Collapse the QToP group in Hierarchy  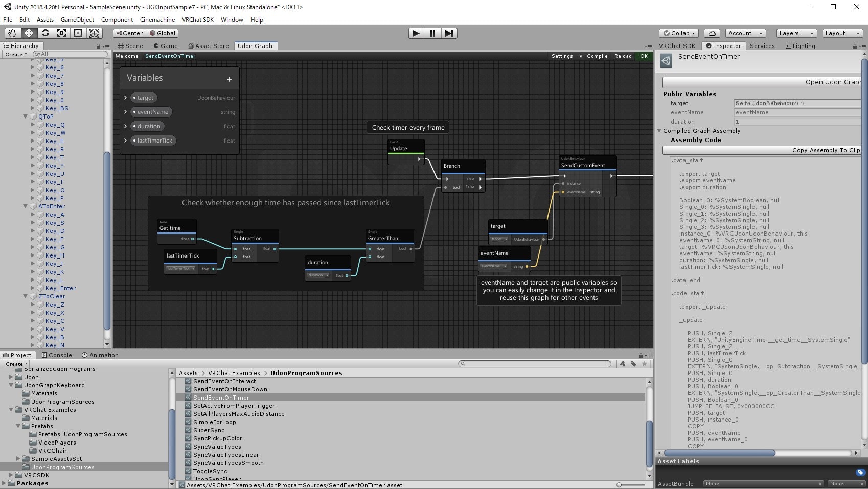[x=26, y=117]
